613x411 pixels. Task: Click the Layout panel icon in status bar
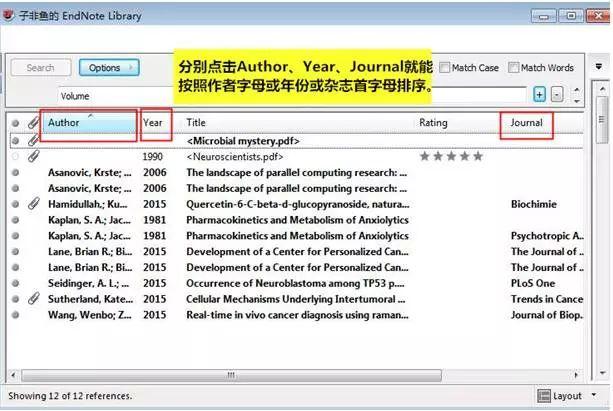coord(544,396)
